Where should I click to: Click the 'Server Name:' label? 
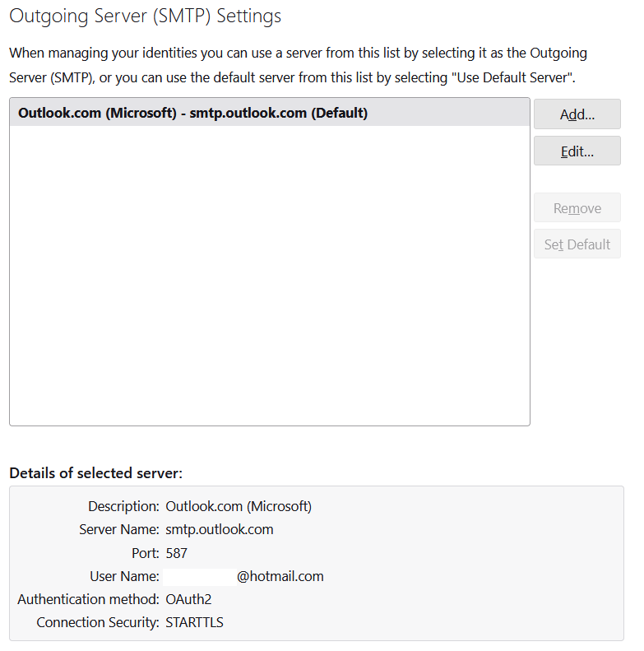point(119,529)
